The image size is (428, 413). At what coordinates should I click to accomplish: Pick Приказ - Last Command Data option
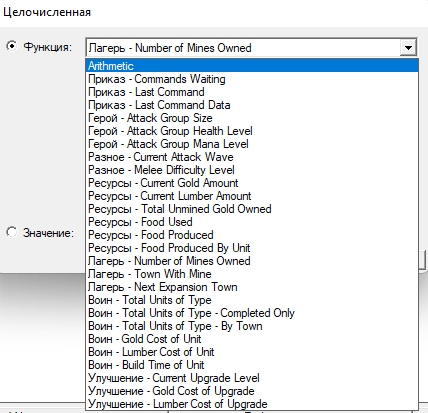point(252,105)
